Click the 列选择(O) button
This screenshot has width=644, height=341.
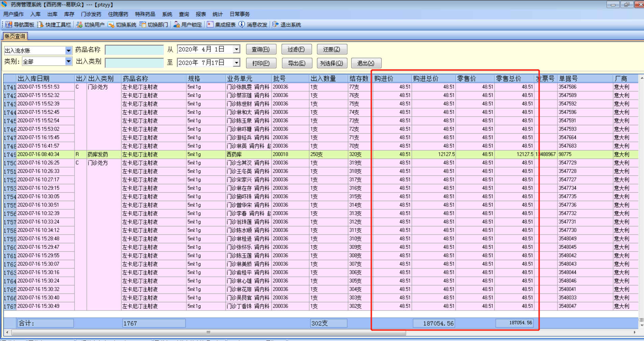[332, 63]
